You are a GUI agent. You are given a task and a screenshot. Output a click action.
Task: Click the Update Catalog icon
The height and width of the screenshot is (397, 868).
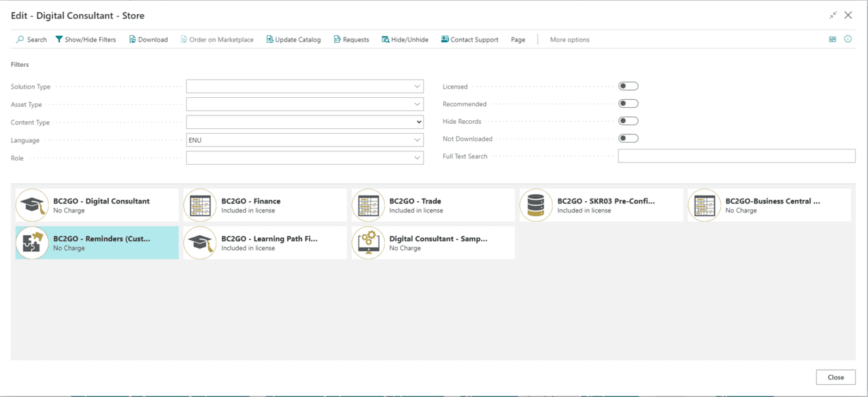click(270, 39)
